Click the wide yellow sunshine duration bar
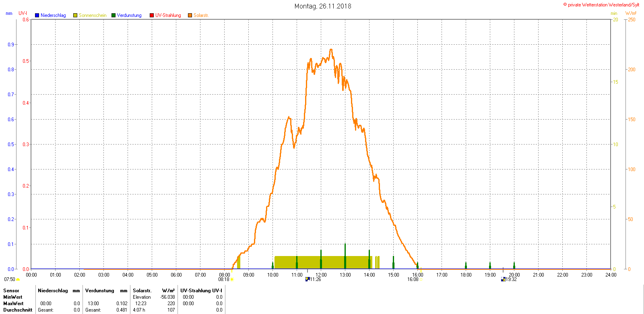This screenshot has width=644, height=314. 323,262
